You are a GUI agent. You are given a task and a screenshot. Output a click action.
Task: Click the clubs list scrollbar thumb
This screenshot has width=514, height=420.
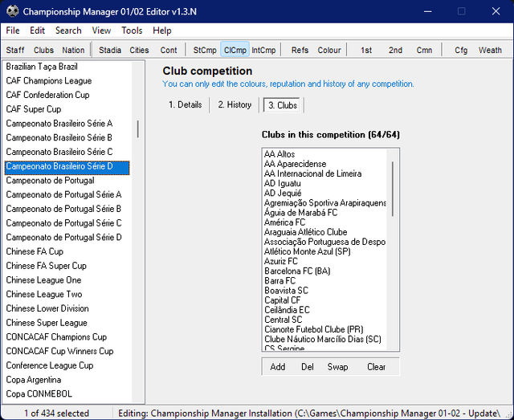[x=393, y=189]
